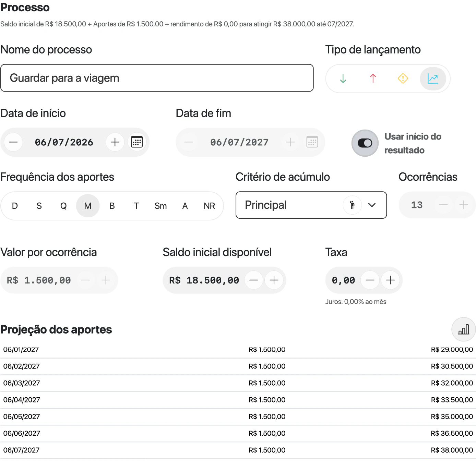
Task: Click the person icon in Critério de acúmulo
Action: pyautogui.click(x=352, y=205)
